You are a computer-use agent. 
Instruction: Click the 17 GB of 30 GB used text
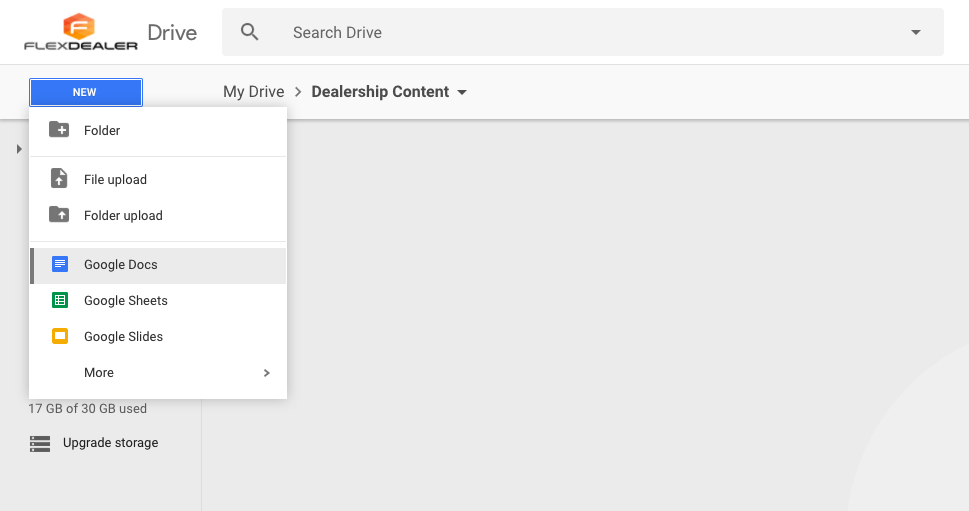point(88,409)
